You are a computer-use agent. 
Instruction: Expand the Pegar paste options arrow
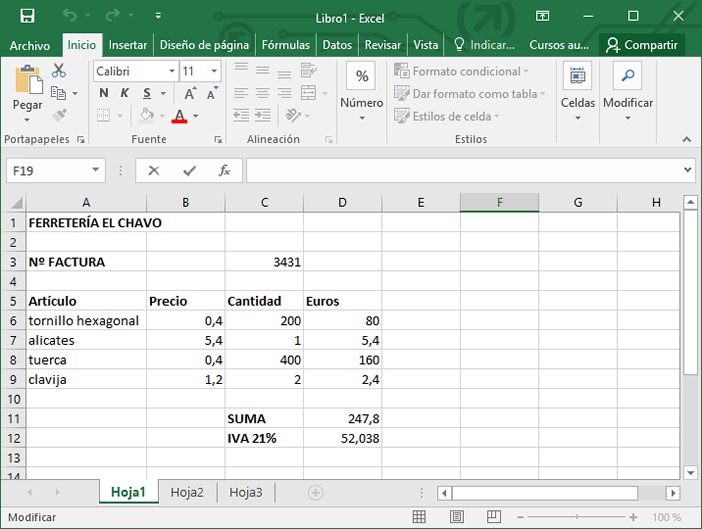pyautogui.click(x=27, y=119)
